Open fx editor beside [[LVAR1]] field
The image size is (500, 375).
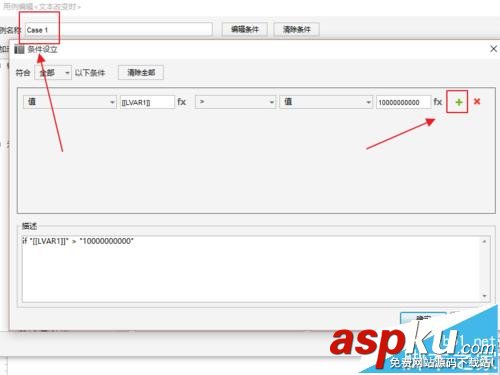pos(181,102)
